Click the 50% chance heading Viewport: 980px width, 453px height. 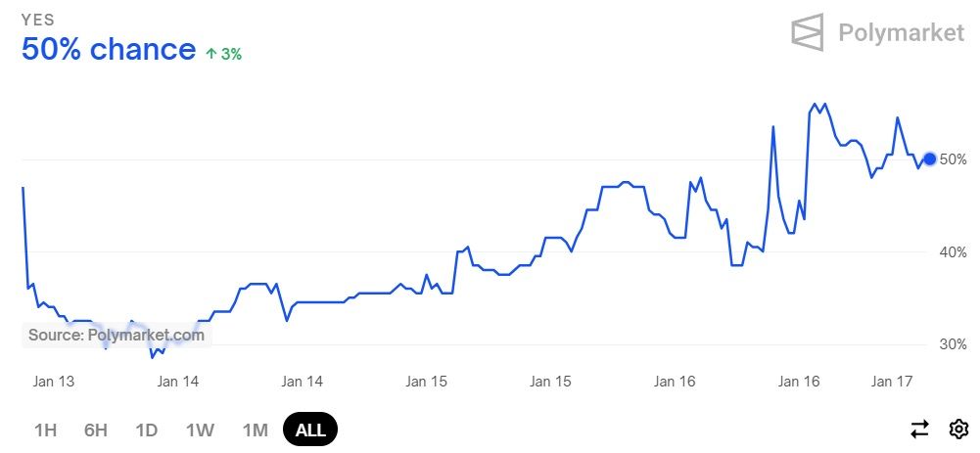(109, 49)
